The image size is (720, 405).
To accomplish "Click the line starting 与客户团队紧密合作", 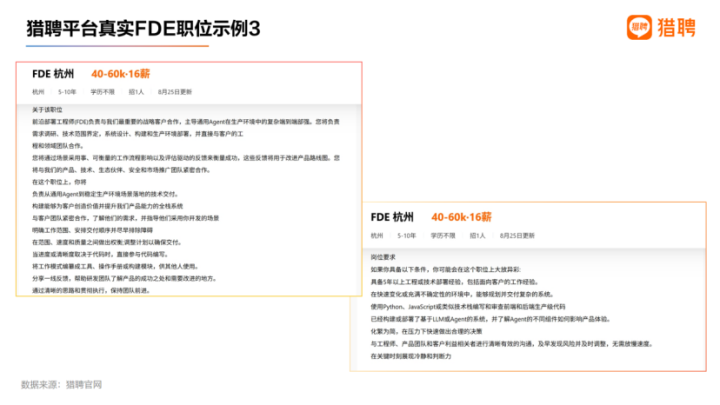I will pyautogui.click(x=126, y=218).
